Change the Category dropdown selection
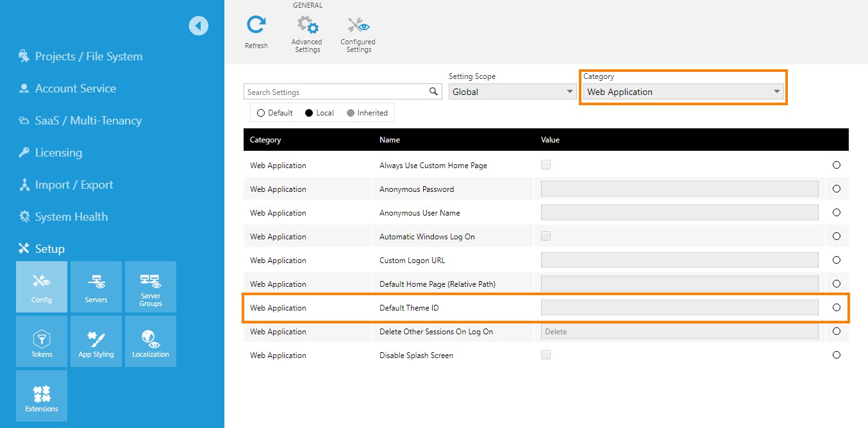This screenshot has height=428, width=868. pos(683,92)
